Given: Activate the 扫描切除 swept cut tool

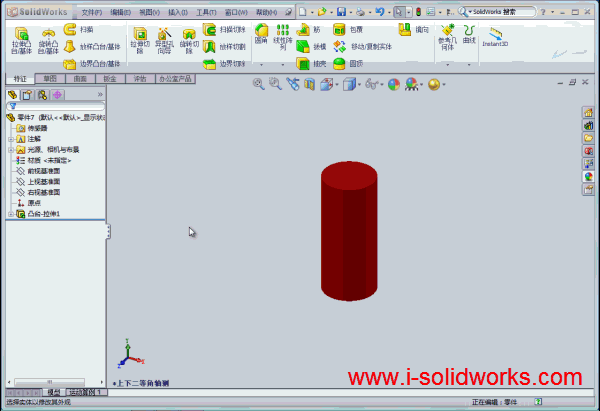Looking at the screenshot, I should [x=224, y=29].
